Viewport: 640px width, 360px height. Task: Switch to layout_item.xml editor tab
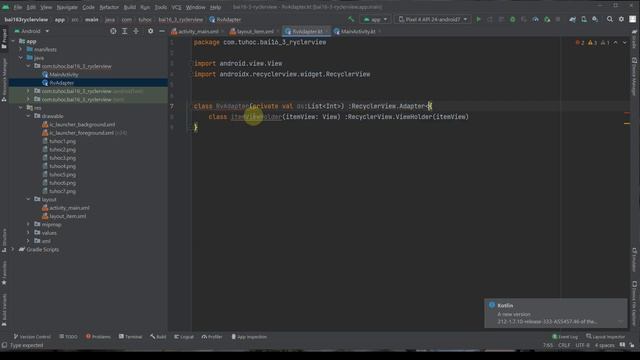click(x=254, y=31)
